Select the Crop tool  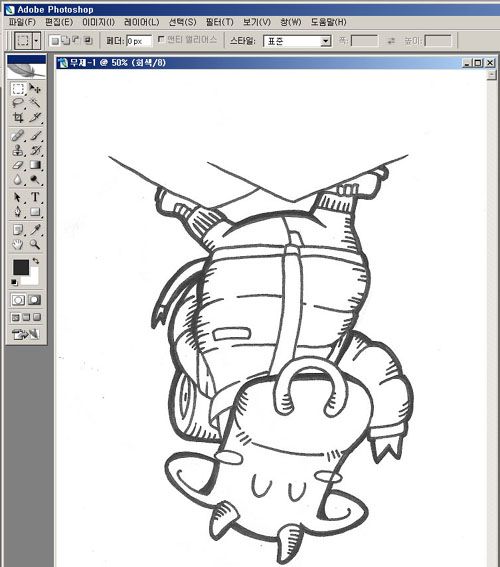17,117
